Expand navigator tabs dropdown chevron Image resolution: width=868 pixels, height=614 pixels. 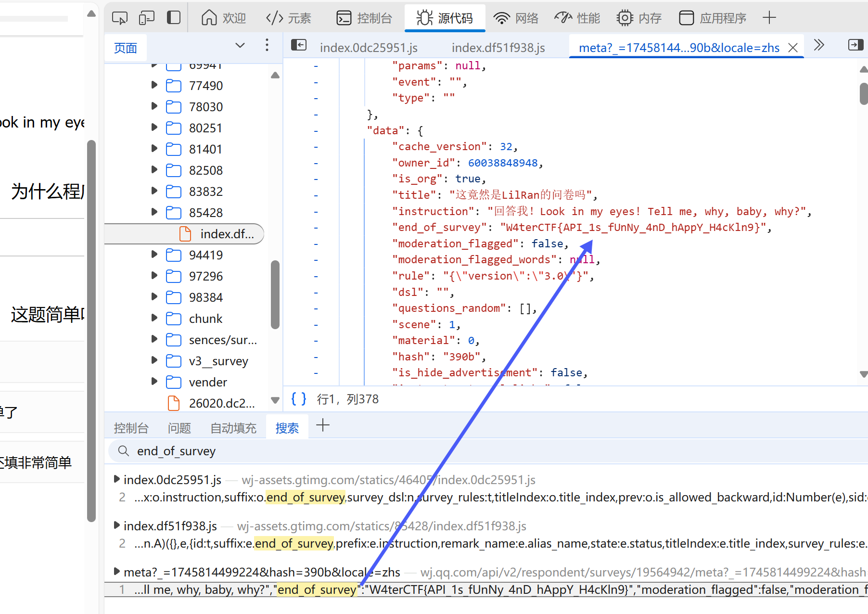pyautogui.click(x=240, y=46)
